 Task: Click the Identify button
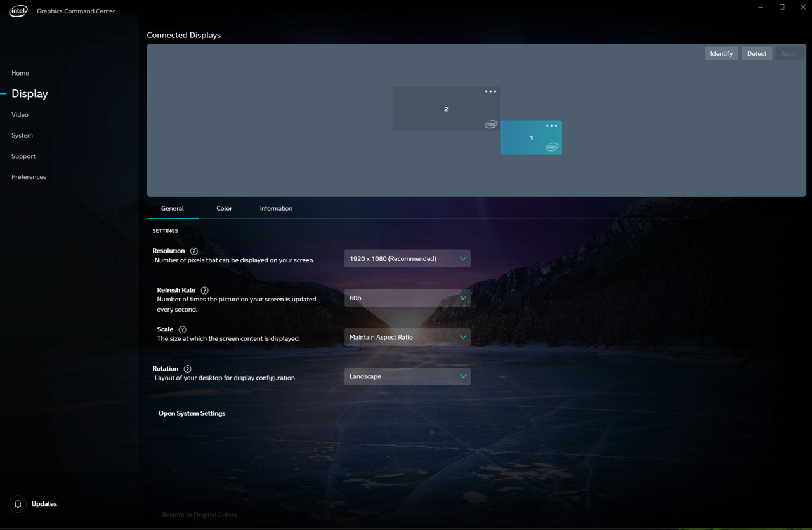pyautogui.click(x=721, y=54)
